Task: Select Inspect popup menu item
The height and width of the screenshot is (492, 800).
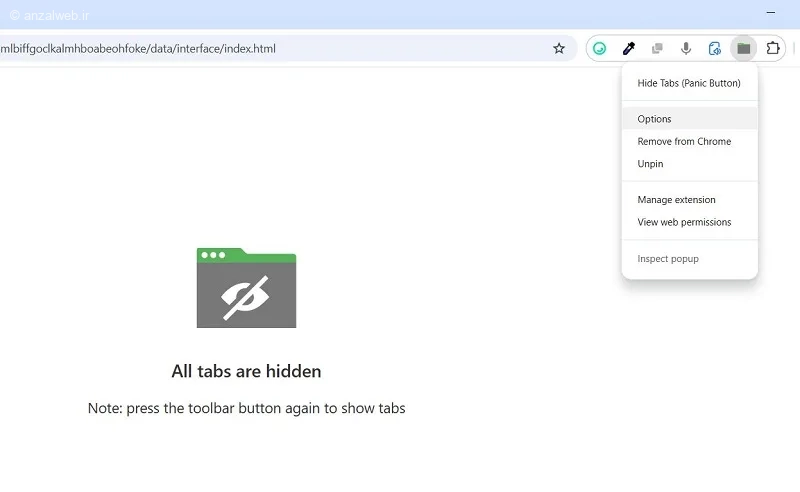Action: pos(689,259)
